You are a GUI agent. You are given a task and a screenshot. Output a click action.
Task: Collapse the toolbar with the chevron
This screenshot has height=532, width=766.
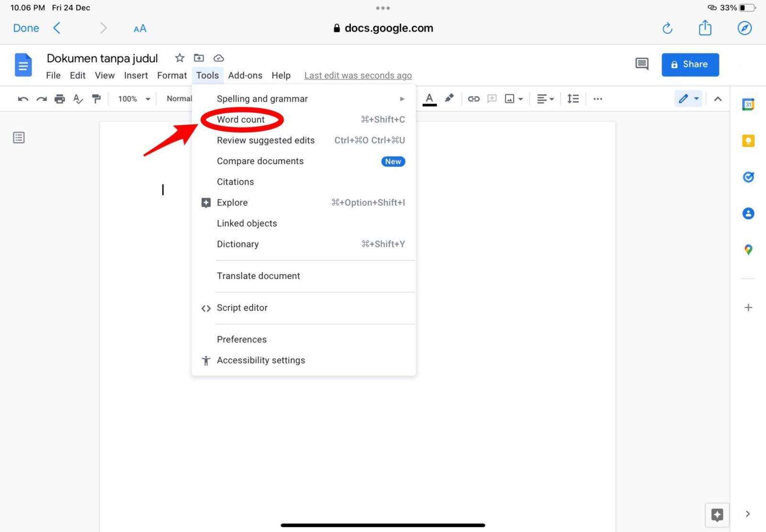coord(718,99)
